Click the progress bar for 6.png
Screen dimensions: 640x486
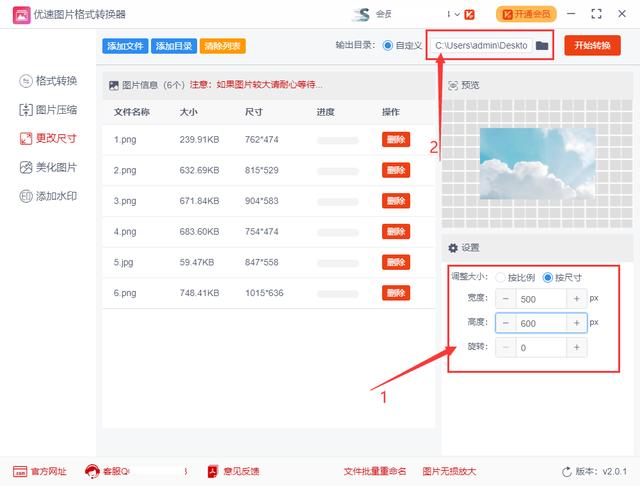(338, 294)
